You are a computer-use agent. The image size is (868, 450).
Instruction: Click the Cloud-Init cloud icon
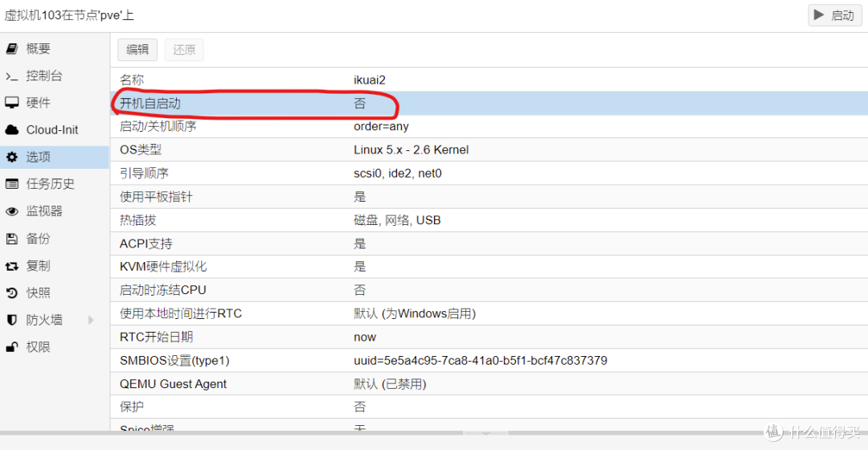[x=11, y=130]
